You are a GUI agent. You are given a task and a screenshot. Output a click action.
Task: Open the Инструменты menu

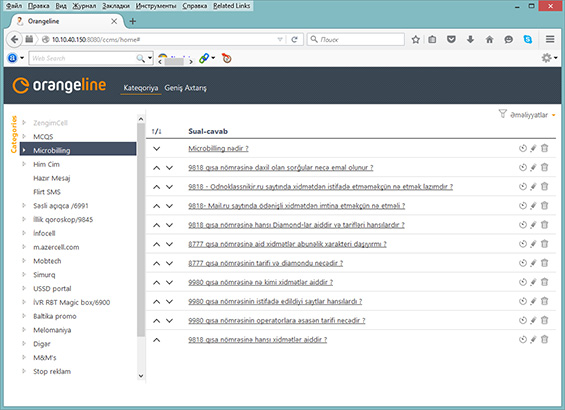coord(156,6)
